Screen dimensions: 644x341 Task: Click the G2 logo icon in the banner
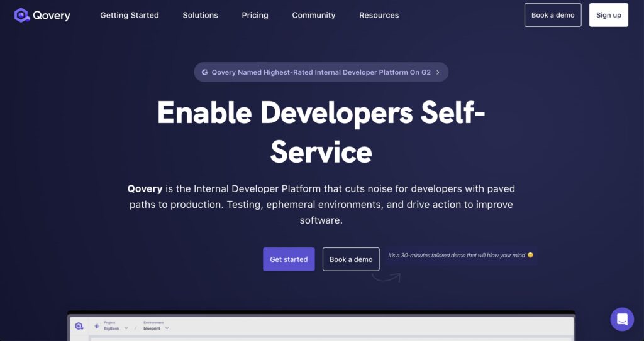(x=204, y=72)
